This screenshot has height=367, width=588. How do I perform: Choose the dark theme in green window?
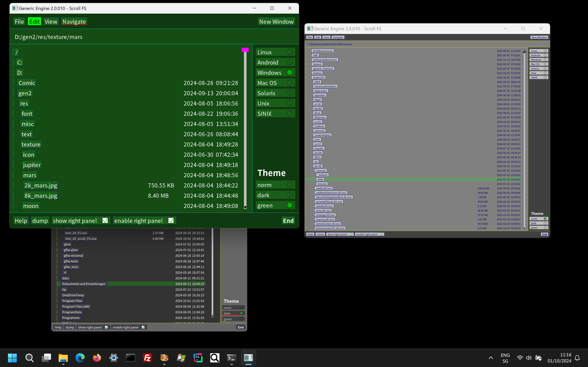coord(289,195)
